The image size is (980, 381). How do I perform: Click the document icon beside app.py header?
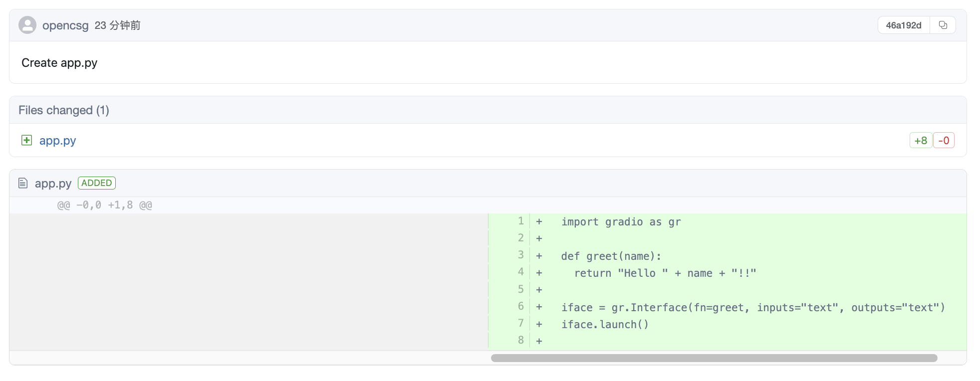pyautogui.click(x=23, y=183)
